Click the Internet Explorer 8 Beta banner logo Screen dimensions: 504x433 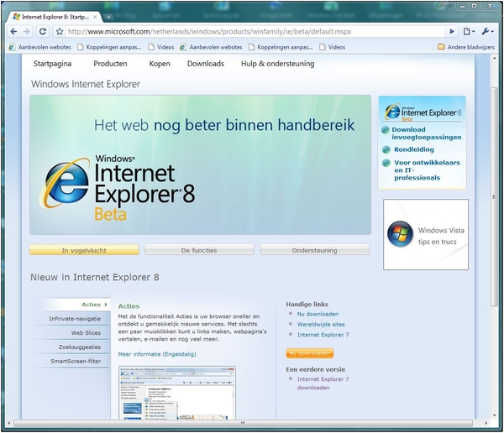click(118, 188)
